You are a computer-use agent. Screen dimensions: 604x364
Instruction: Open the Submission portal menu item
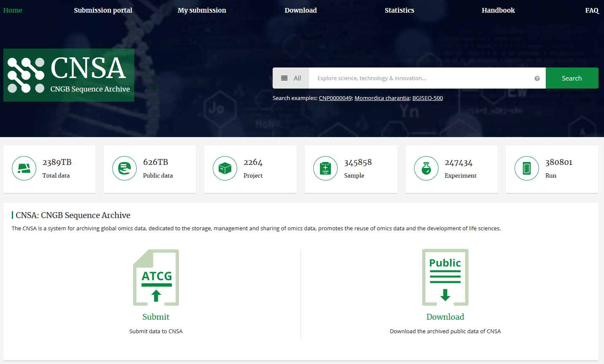[x=103, y=10]
